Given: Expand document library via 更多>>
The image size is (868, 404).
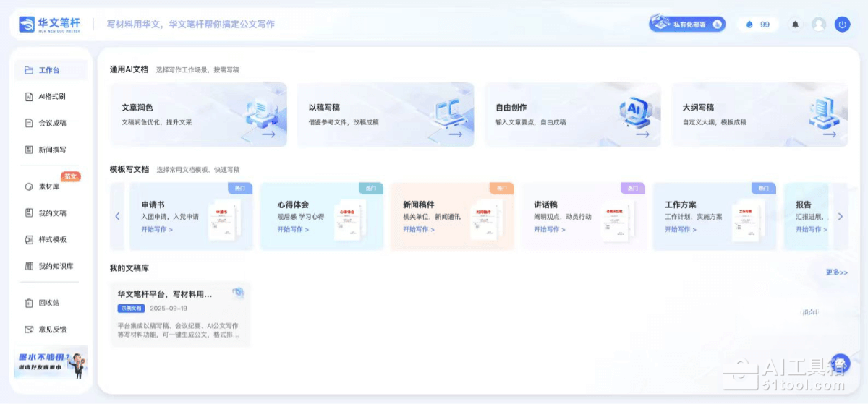Looking at the screenshot, I should [x=836, y=272].
